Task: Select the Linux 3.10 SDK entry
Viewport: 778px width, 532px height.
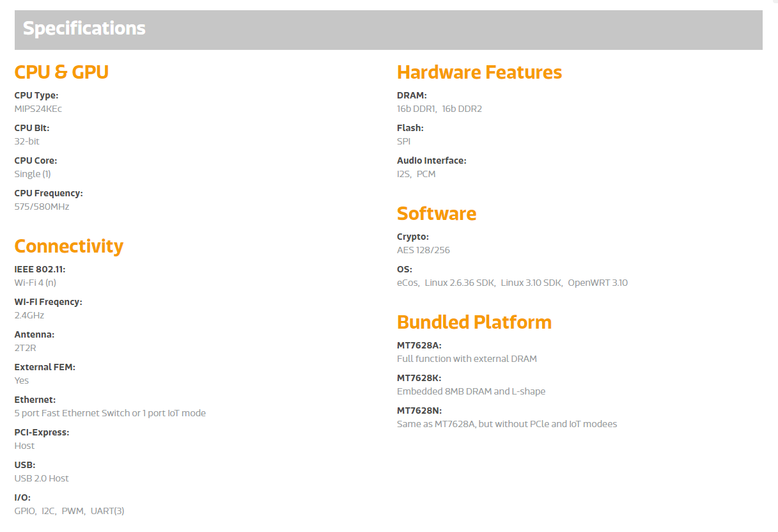Action: click(x=531, y=283)
